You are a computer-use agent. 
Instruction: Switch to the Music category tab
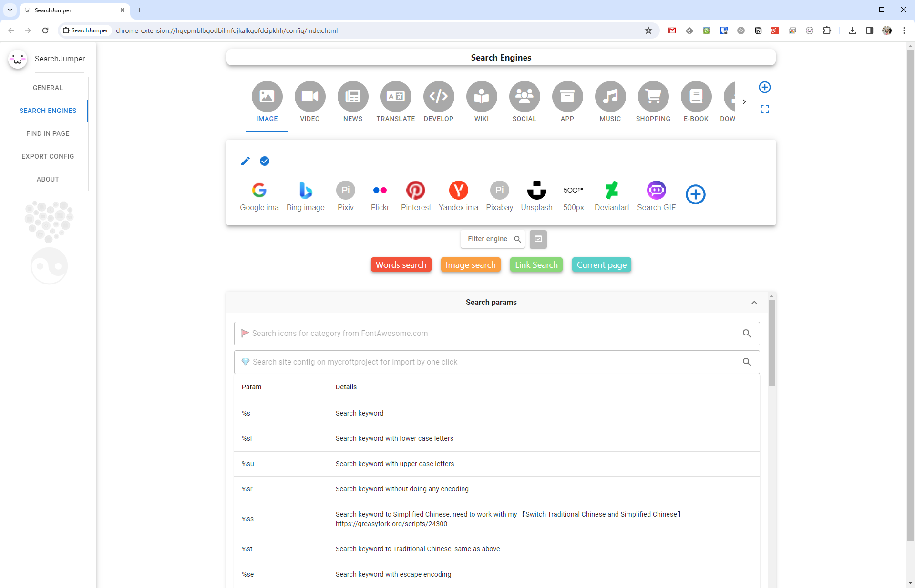pyautogui.click(x=610, y=102)
